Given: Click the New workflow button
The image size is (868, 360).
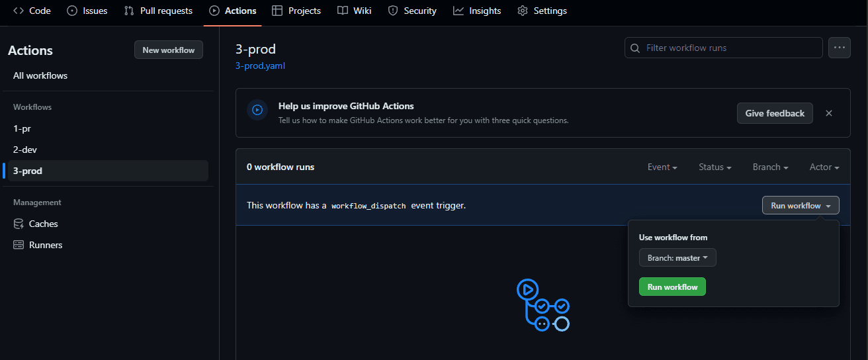Looking at the screenshot, I should tap(169, 50).
